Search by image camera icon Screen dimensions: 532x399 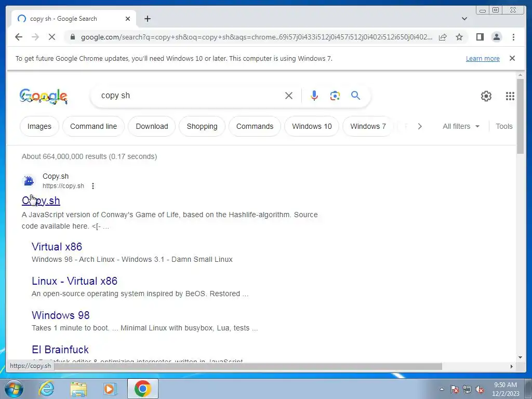pos(335,96)
